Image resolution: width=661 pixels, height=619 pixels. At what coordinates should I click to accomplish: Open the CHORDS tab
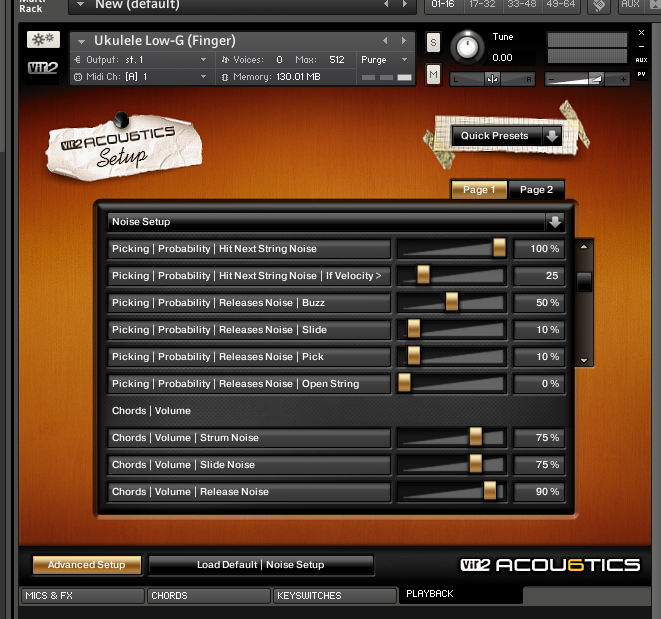209,596
